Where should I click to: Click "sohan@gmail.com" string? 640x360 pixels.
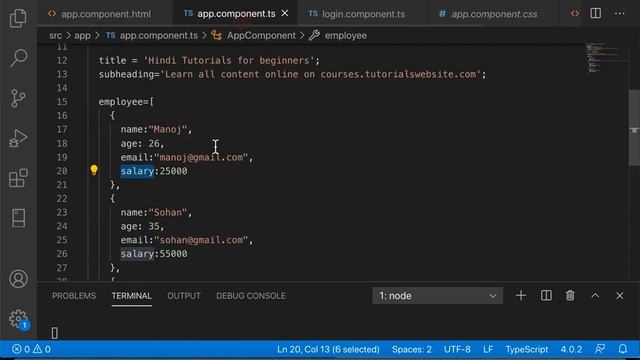coord(201,240)
